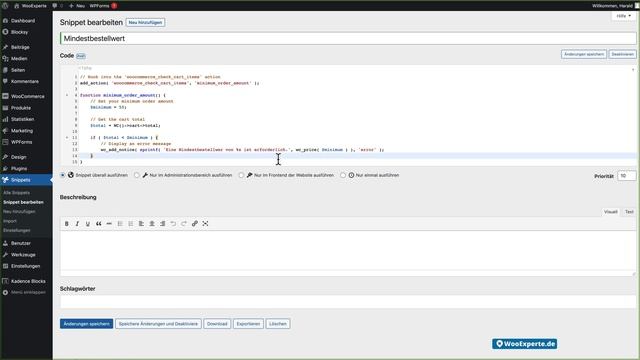Image resolution: width=640 pixels, height=360 pixels.
Task: Select 'Nur im Administrationsbereich ausführen' option
Action: pyautogui.click(x=137, y=175)
